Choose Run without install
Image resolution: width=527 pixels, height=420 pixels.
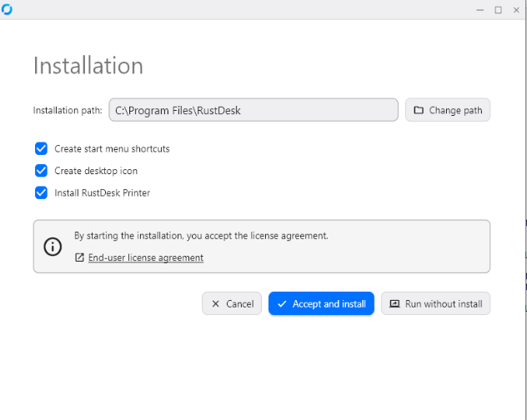[435, 303]
